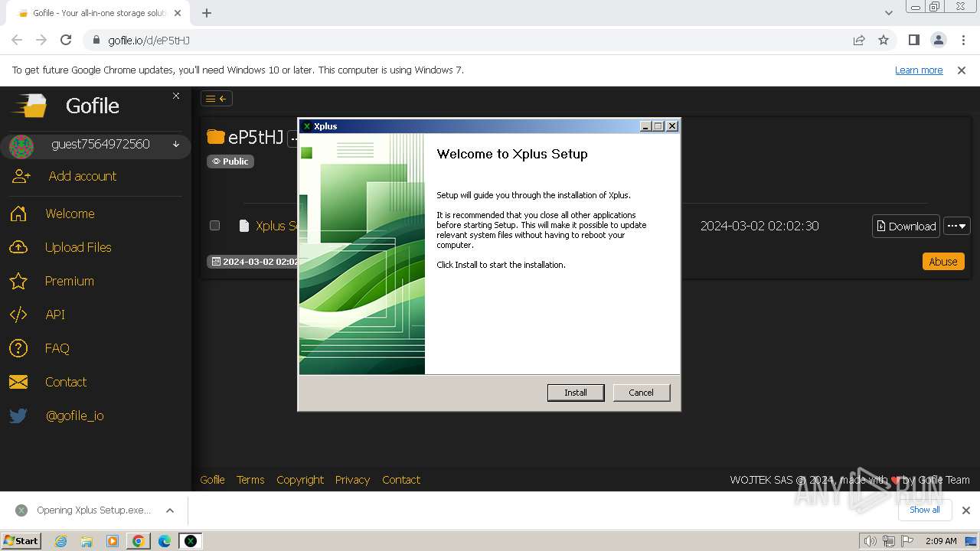Click the footer Gofile link
This screenshot has width=980, height=551.
pos(212,480)
